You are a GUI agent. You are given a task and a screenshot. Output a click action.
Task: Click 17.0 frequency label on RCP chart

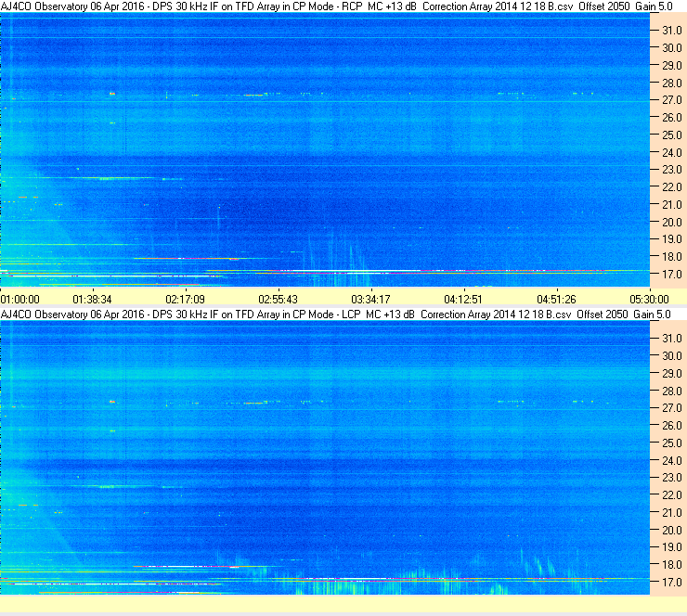(672, 275)
